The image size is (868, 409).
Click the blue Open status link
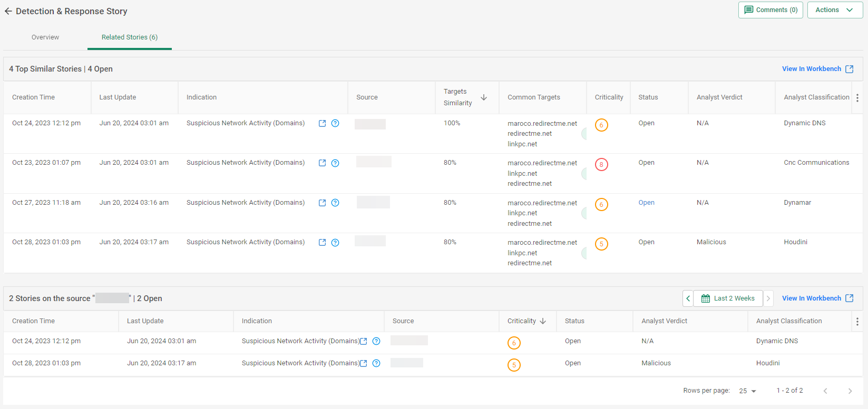[x=646, y=203]
